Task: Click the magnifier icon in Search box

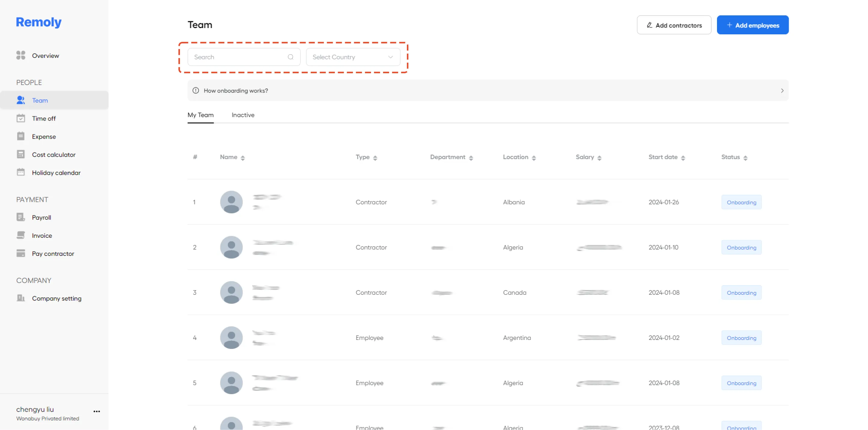Action: point(291,57)
